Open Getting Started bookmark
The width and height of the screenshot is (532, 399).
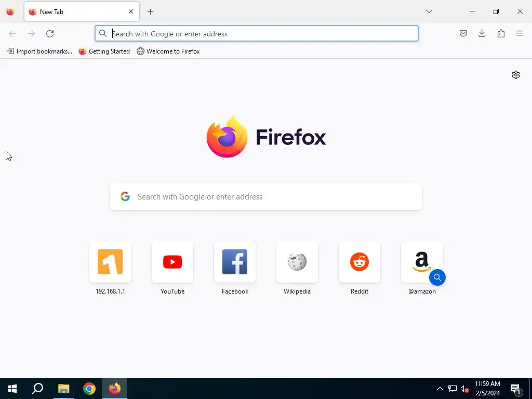pyautogui.click(x=104, y=51)
